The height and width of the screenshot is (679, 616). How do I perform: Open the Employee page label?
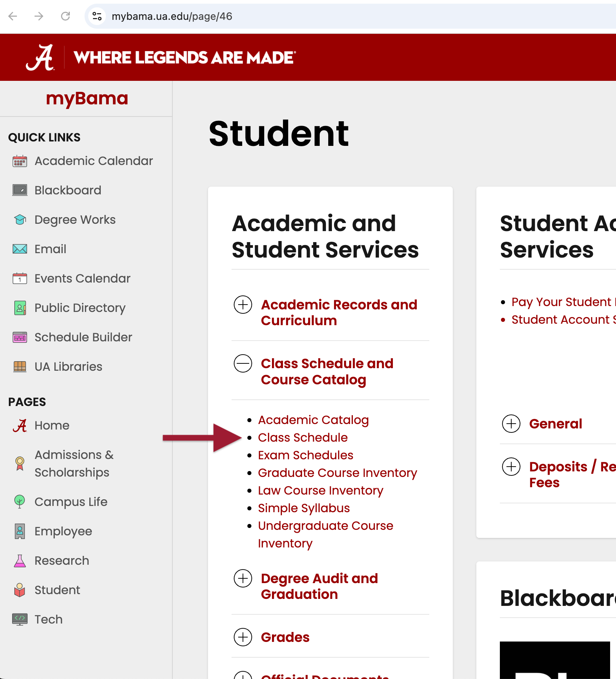pos(63,531)
